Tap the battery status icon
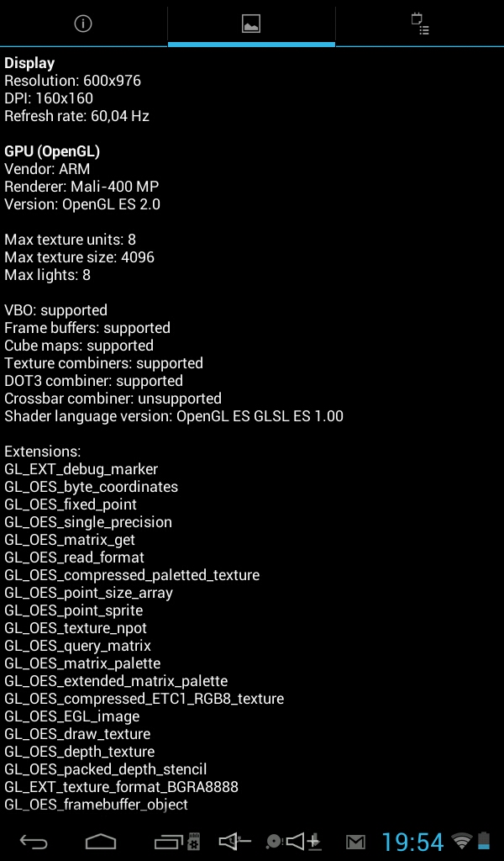 tap(483, 841)
